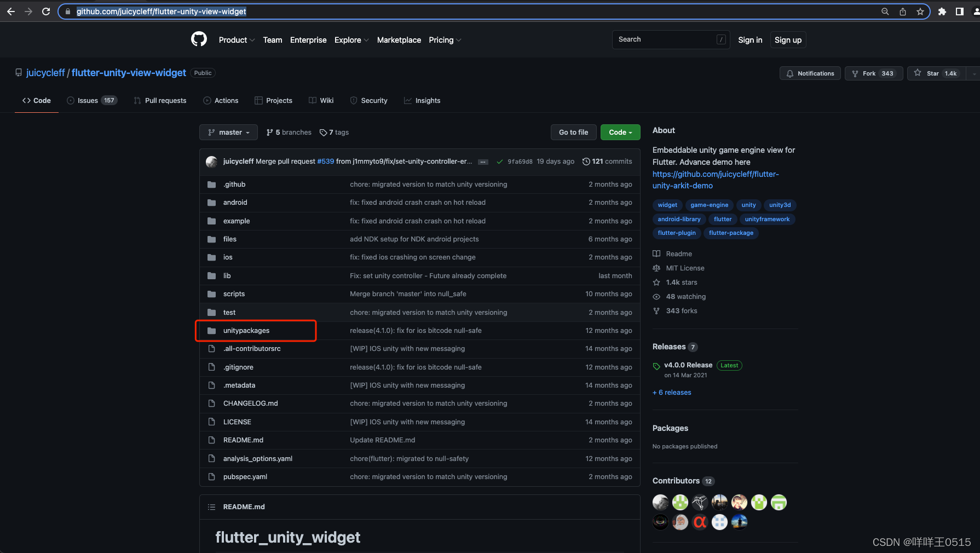Bookmark page with star icon in address bar
980x553 pixels.
click(920, 11)
